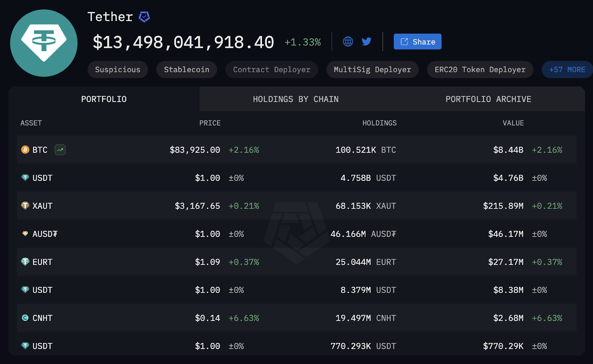Open Tether's Twitter profile icon
The height and width of the screenshot is (364, 593).
pos(367,41)
